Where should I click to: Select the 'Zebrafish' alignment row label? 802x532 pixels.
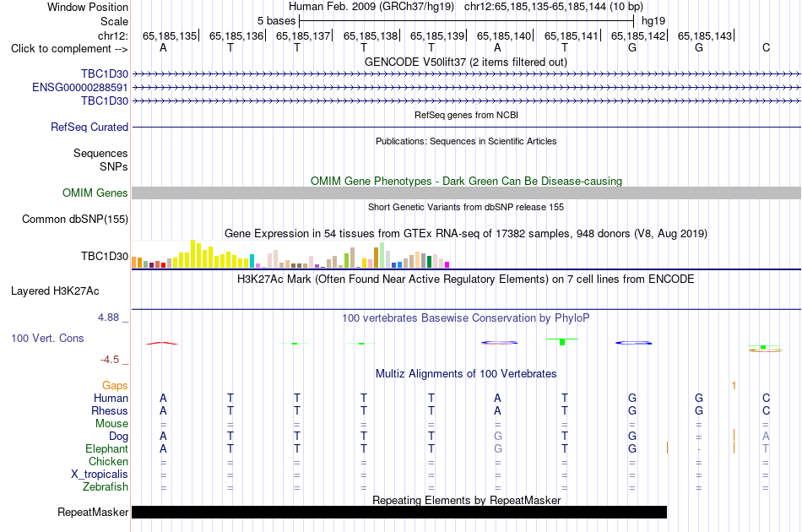(x=106, y=487)
